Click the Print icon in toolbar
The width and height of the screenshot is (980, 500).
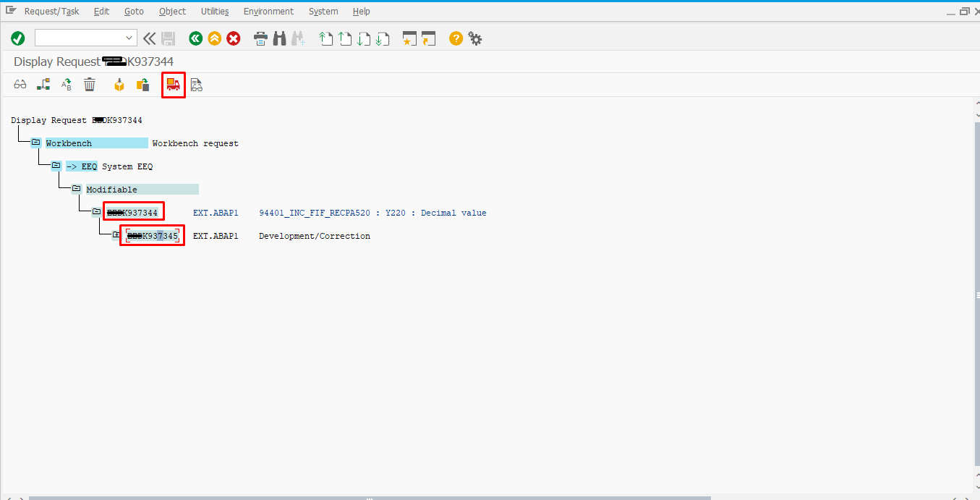(x=260, y=38)
